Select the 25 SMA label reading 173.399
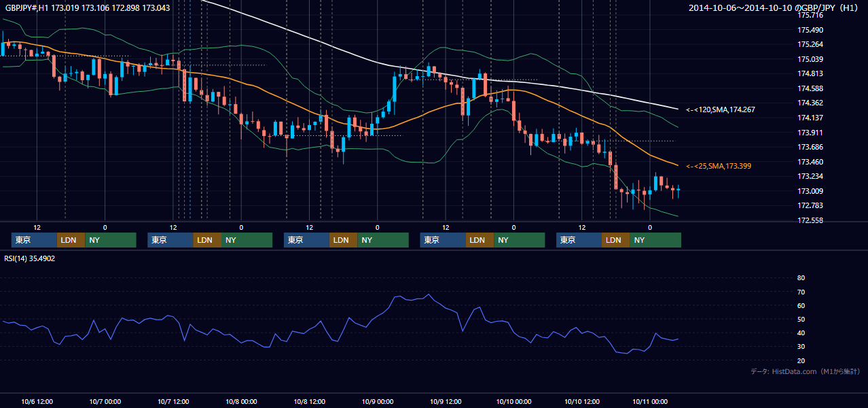Image resolution: width=868 pixels, height=408 pixels. [x=719, y=166]
